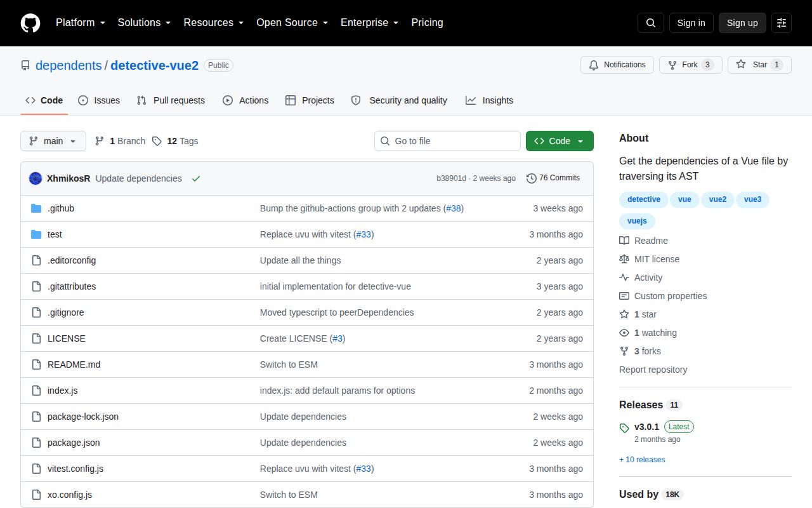Viewport: 812px width, 508px height.
Task: Expand the Resources menu
Action: [214, 23]
